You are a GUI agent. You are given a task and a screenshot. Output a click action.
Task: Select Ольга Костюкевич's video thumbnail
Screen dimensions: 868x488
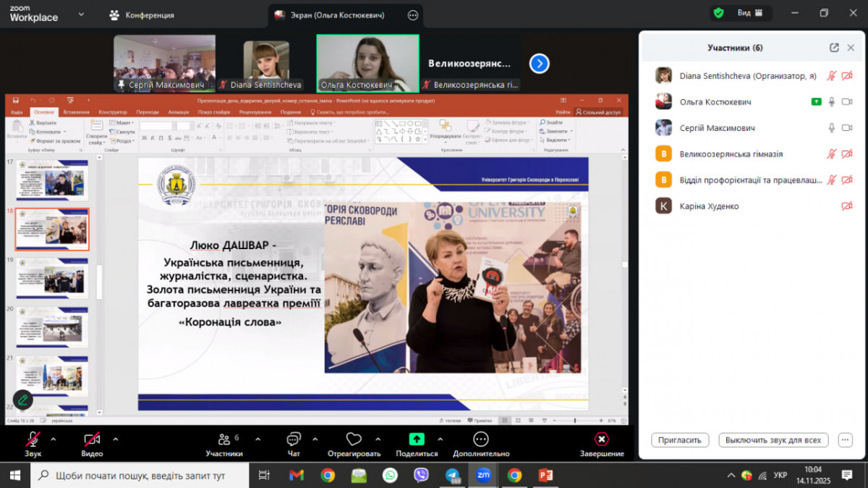point(367,64)
